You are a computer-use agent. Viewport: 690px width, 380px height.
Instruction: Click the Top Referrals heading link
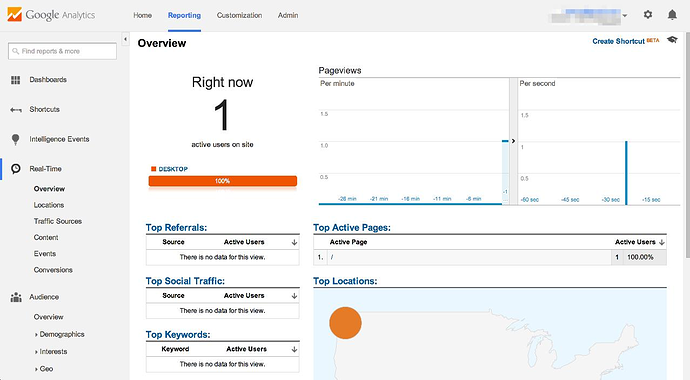[x=176, y=227]
